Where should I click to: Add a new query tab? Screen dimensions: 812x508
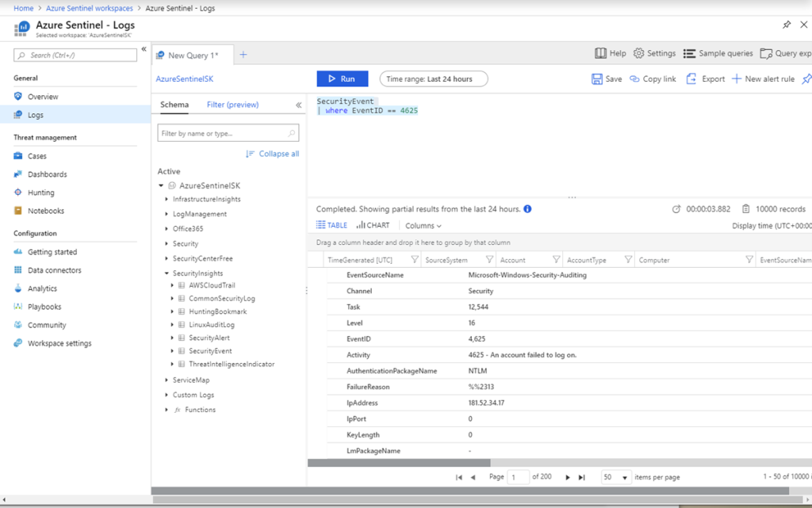243,55
